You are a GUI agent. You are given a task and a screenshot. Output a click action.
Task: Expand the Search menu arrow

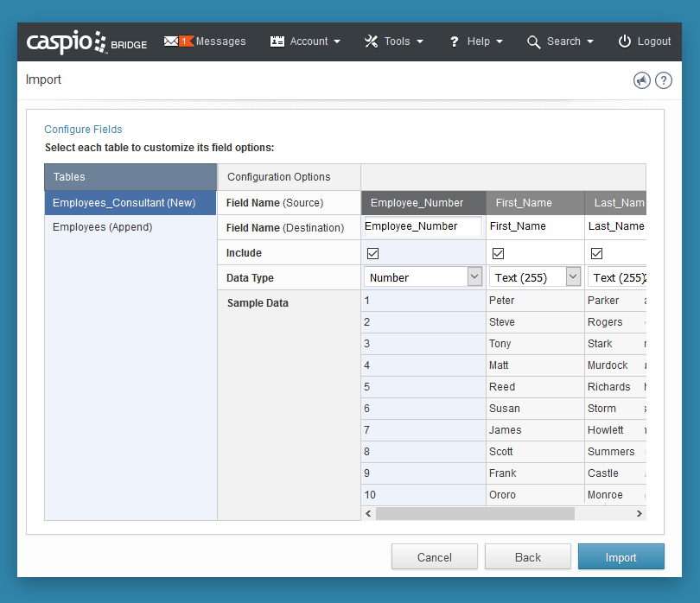[x=590, y=41]
